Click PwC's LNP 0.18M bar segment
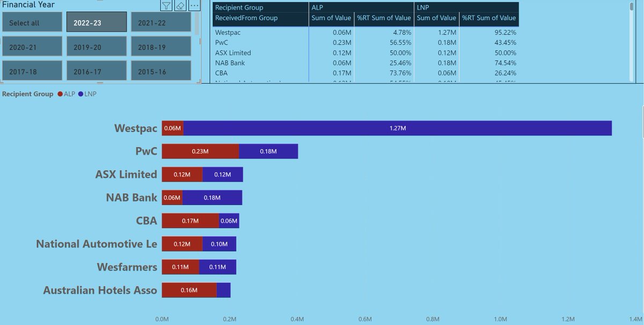The width and height of the screenshot is (644, 325). click(268, 151)
